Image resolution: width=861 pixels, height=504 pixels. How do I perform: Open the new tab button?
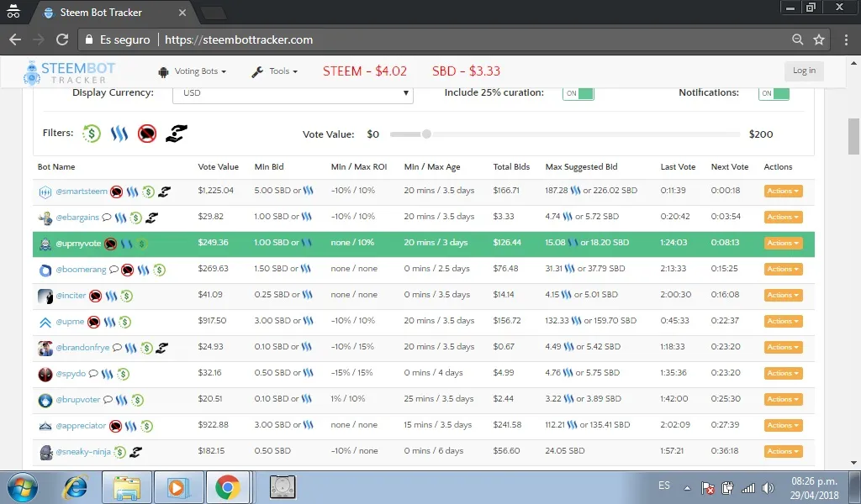click(x=213, y=13)
